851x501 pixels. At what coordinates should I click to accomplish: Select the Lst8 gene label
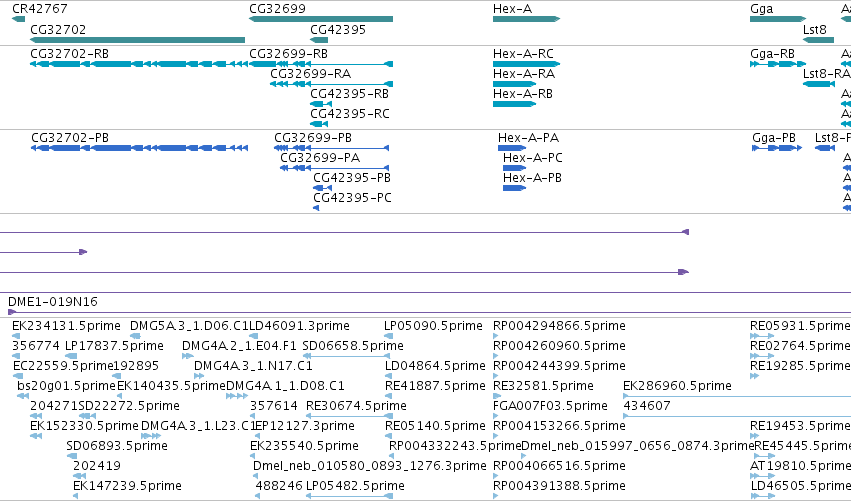click(x=815, y=29)
